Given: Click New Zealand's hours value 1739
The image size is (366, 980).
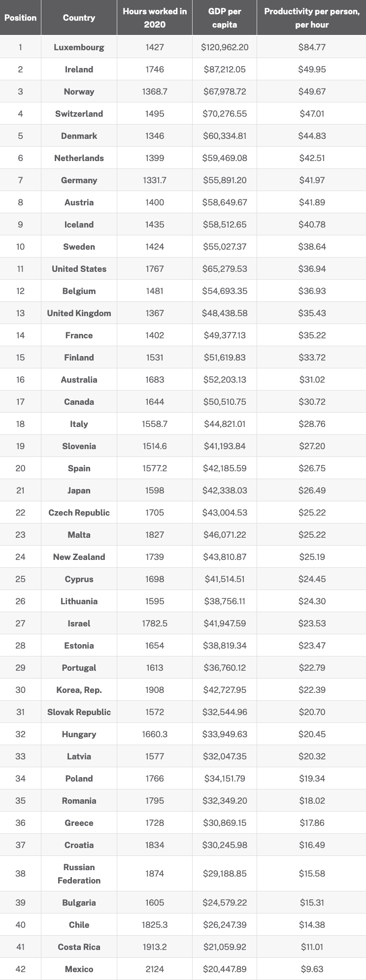Looking at the screenshot, I should pyautogui.click(x=155, y=557).
